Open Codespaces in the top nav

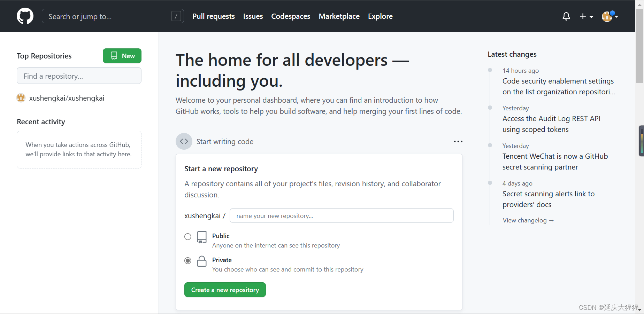(x=291, y=16)
